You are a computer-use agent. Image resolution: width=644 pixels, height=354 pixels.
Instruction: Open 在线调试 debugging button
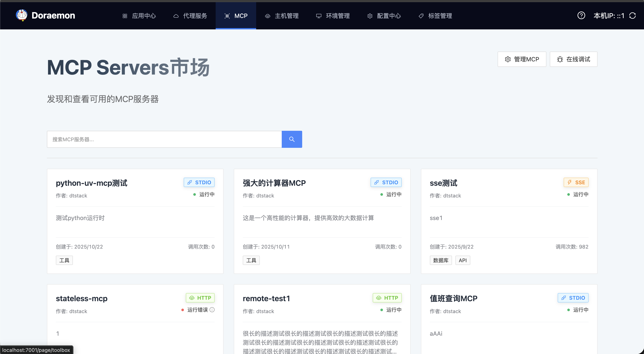point(573,59)
